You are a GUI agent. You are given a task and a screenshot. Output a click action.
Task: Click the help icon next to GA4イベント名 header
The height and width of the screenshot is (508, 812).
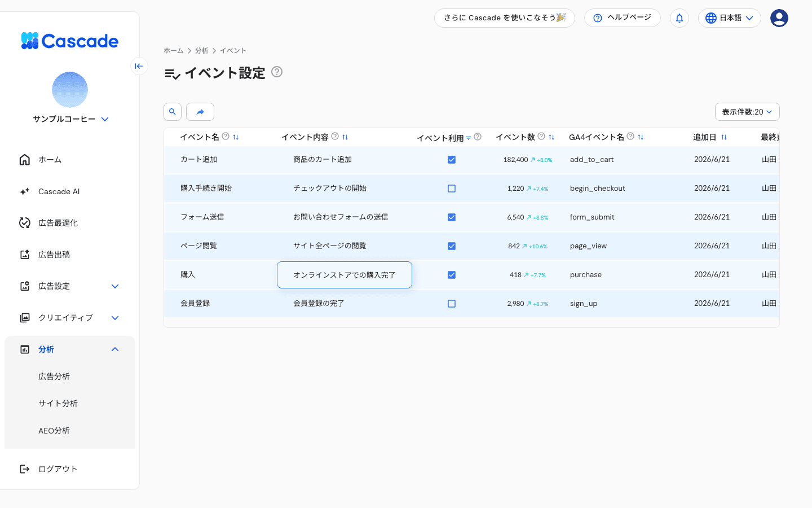click(630, 136)
